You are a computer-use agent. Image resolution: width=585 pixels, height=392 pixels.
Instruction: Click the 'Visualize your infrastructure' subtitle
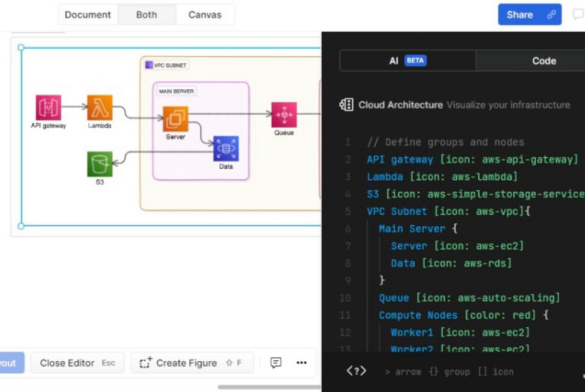(508, 105)
